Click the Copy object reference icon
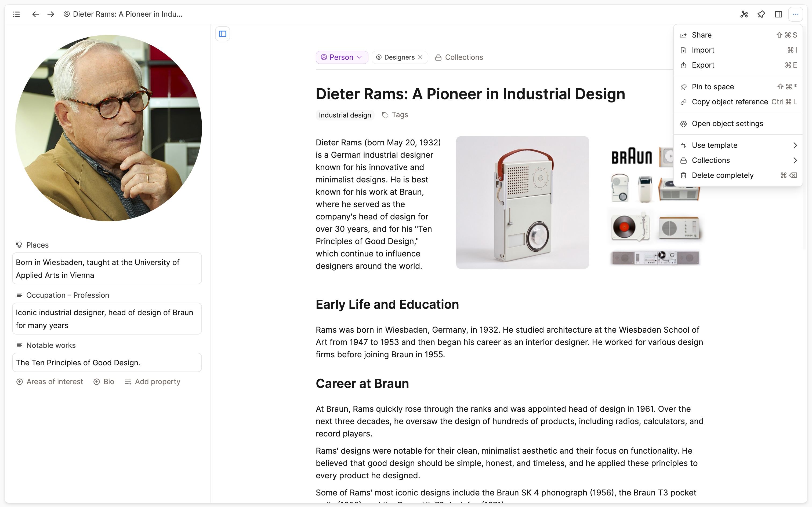 coord(684,102)
